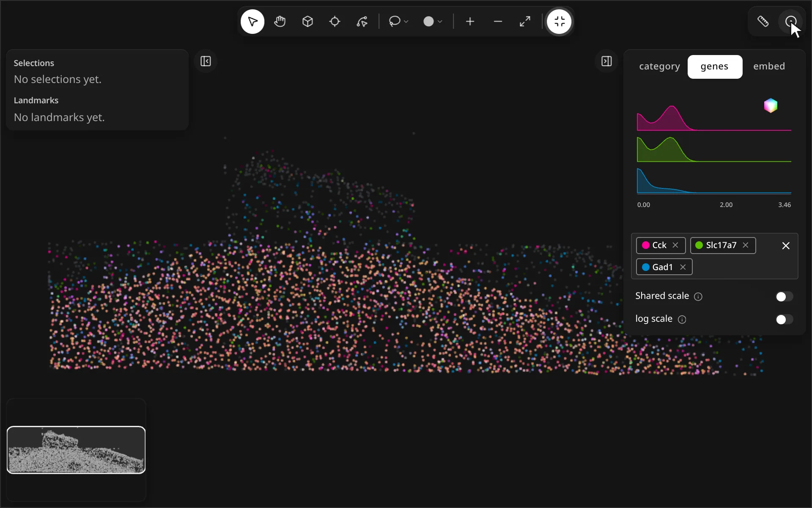
Task: Click the Selections heading
Action: tap(34, 63)
